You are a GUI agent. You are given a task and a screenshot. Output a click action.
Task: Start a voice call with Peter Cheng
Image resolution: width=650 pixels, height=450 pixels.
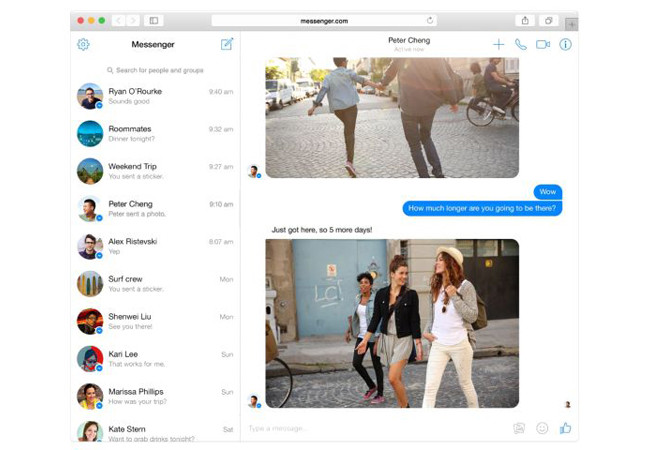[x=521, y=44]
